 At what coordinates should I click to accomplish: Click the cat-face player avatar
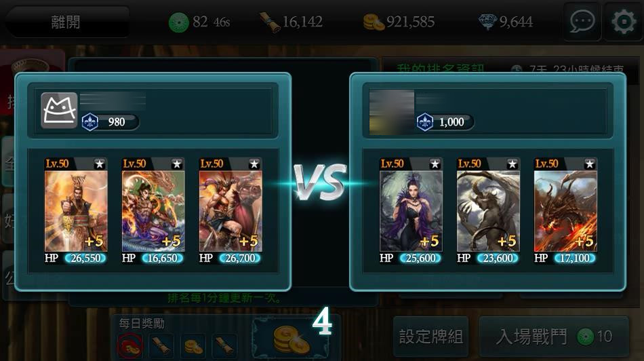tap(59, 110)
